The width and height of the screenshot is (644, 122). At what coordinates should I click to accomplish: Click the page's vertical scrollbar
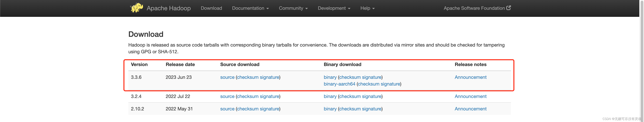click(x=641, y=61)
